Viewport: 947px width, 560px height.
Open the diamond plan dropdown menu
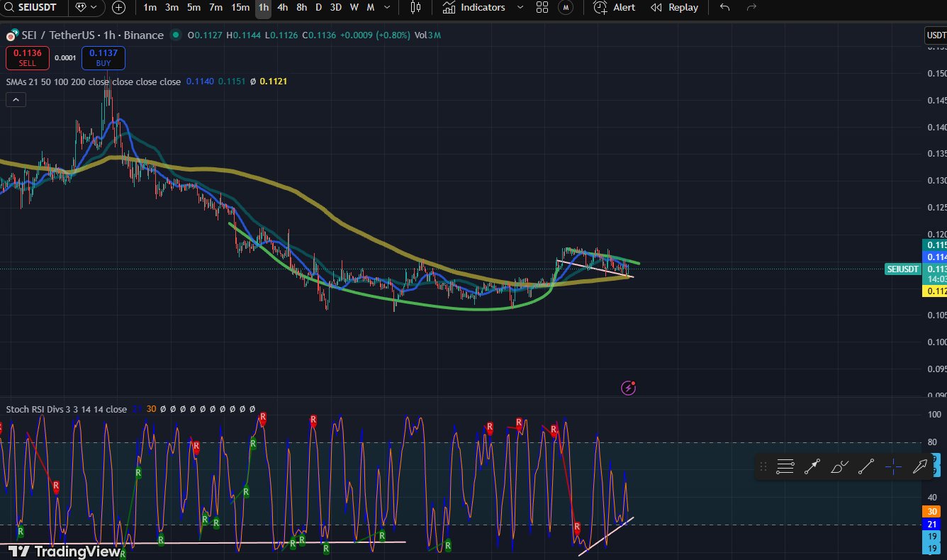(x=86, y=8)
